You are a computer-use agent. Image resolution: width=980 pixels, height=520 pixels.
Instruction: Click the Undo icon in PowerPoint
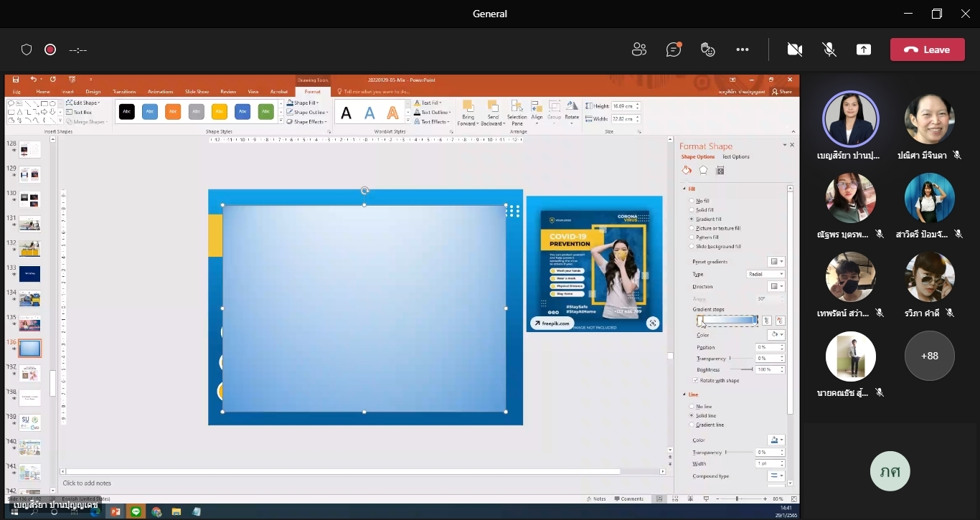coord(33,80)
